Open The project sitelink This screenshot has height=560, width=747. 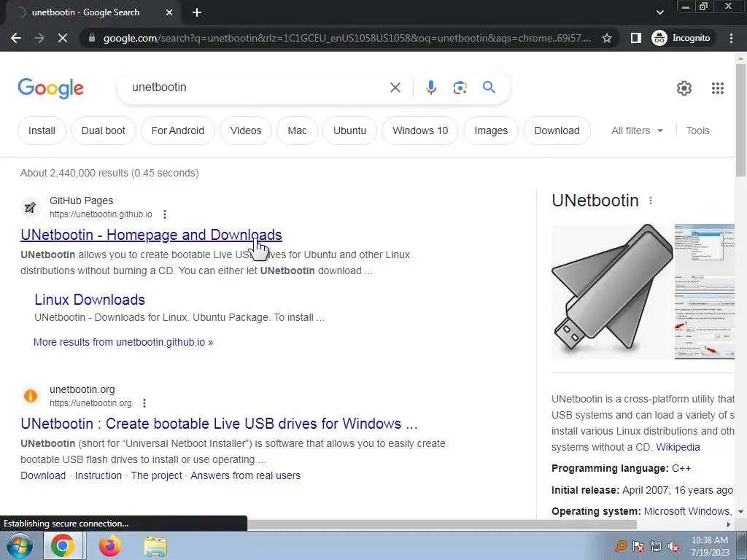click(x=156, y=475)
